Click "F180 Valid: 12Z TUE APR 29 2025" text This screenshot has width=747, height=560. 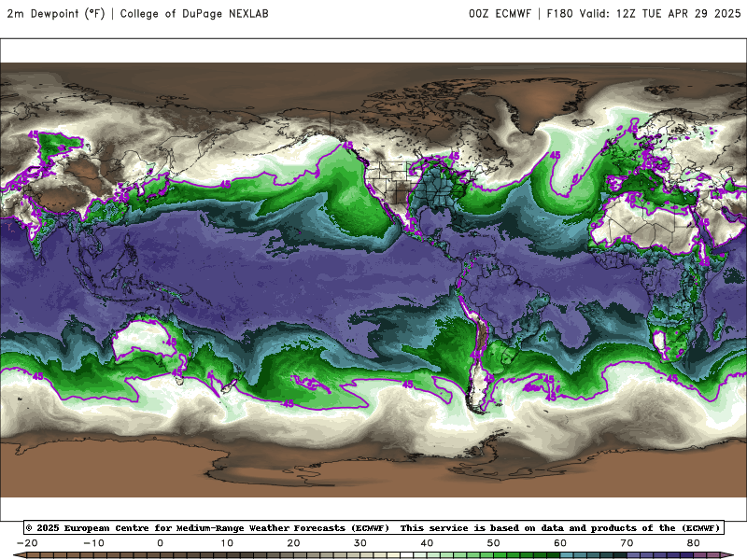point(643,13)
